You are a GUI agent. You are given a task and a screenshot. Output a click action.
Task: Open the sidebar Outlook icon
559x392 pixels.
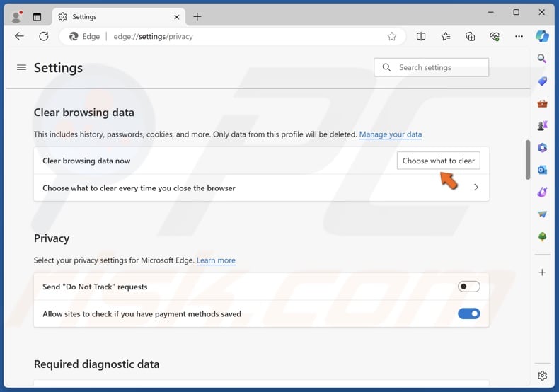tap(542, 170)
